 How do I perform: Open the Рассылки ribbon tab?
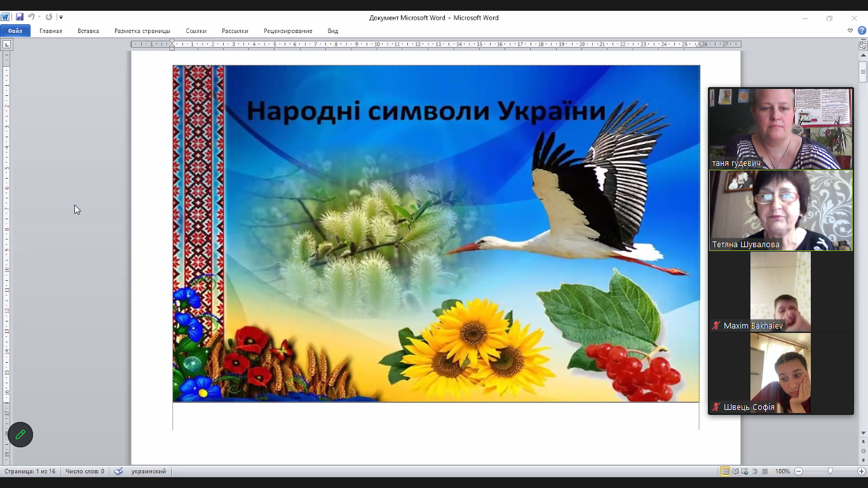coord(235,30)
